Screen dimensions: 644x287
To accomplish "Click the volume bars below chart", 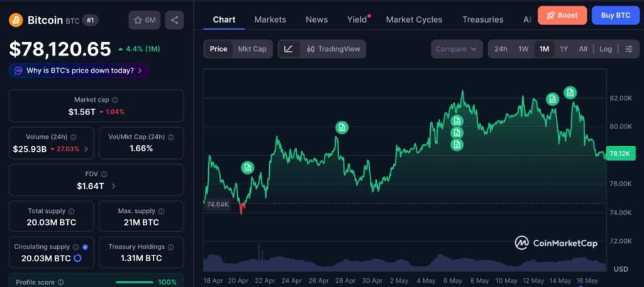I will [404, 262].
